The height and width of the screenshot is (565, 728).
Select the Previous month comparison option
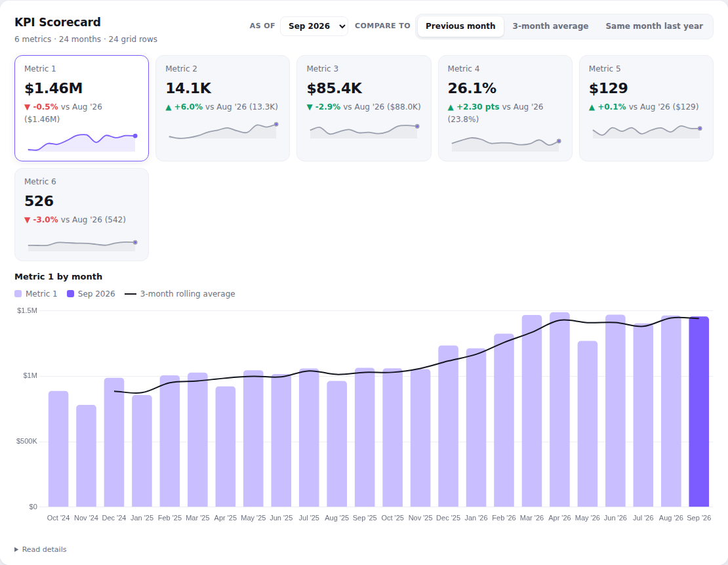pos(460,26)
